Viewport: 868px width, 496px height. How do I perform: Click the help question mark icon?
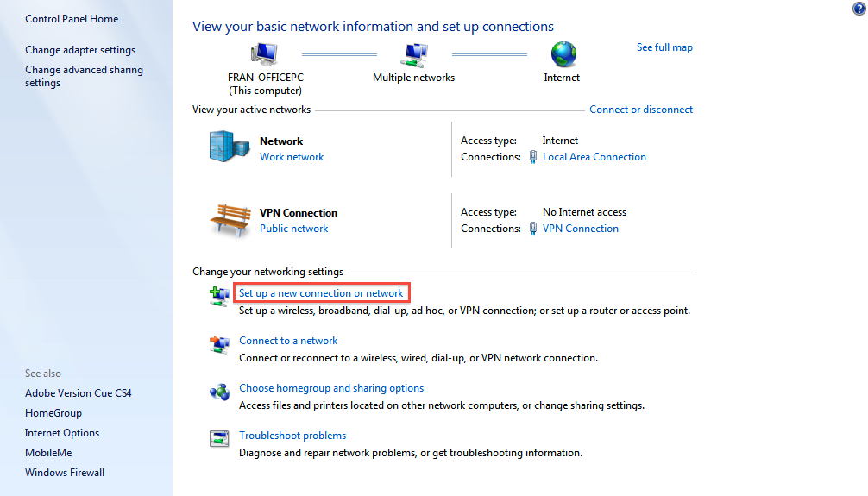[859, 9]
